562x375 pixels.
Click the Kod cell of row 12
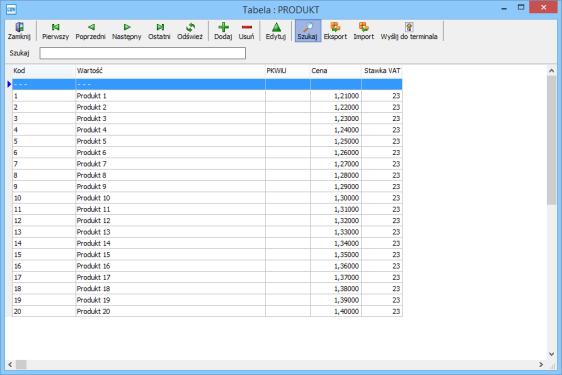click(x=44, y=220)
